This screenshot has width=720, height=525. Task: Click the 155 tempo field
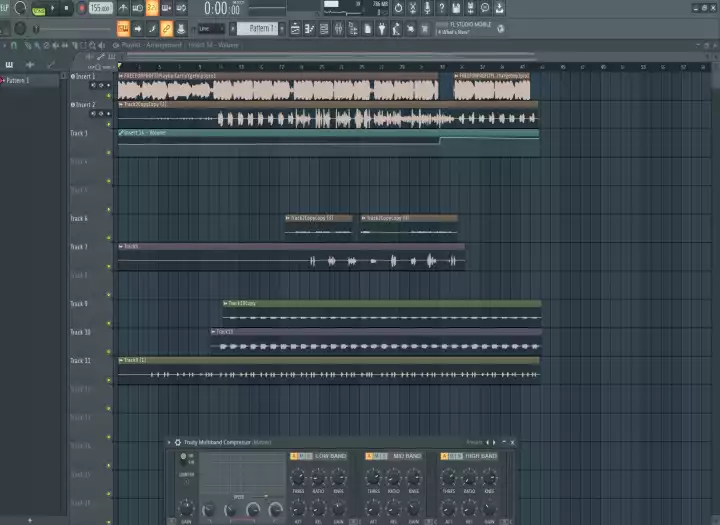101,8
